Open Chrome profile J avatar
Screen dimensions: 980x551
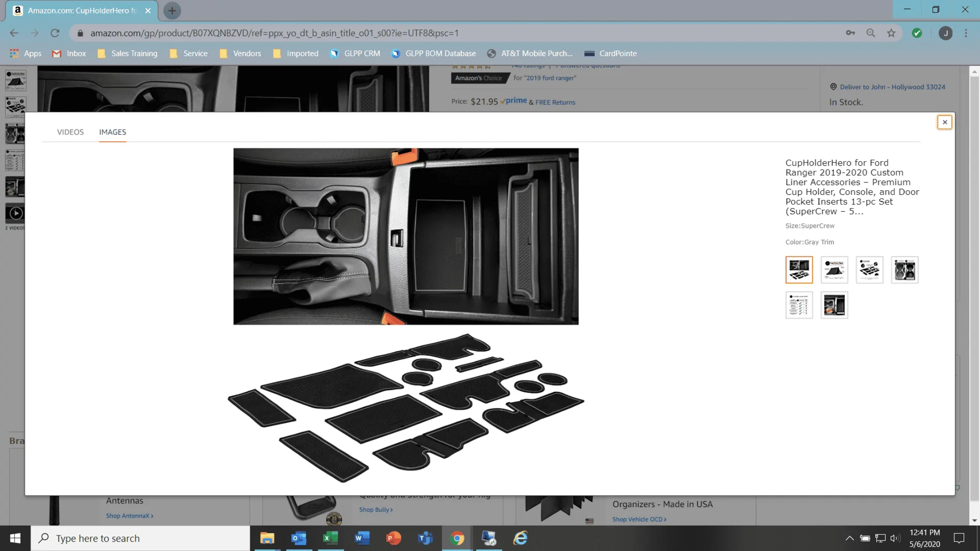pos(945,33)
